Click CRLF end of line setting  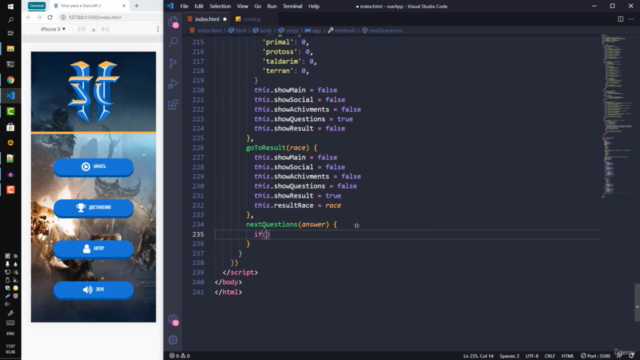[550, 356]
